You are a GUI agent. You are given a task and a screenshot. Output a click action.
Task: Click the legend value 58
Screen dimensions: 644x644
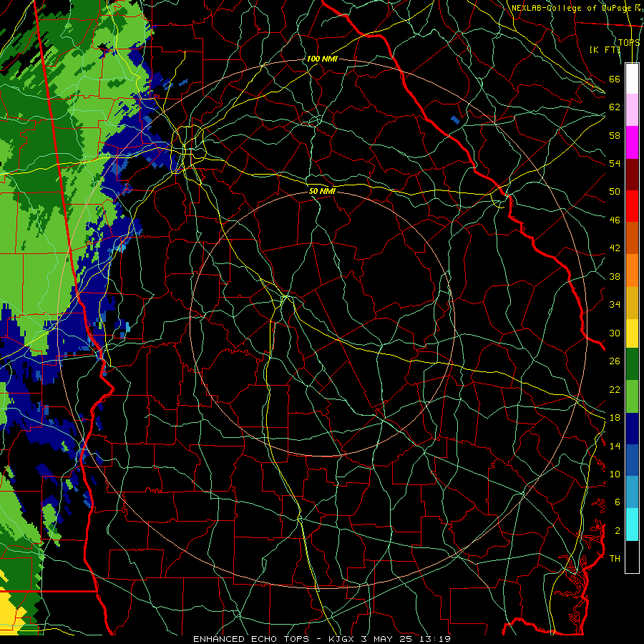pyautogui.click(x=615, y=135)
